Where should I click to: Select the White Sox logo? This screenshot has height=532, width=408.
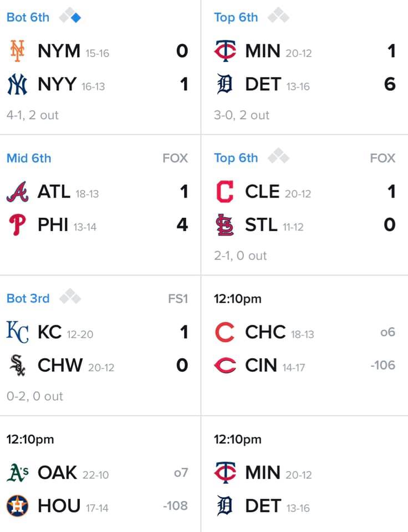pyautogui.click(x=17, y=365)
